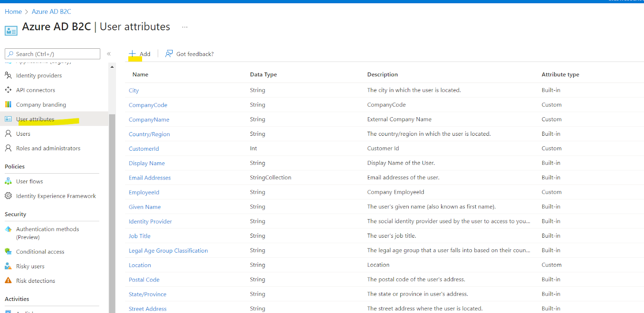Click the sidebar search field
Screen dimensions: 644x313
(52, 54)
